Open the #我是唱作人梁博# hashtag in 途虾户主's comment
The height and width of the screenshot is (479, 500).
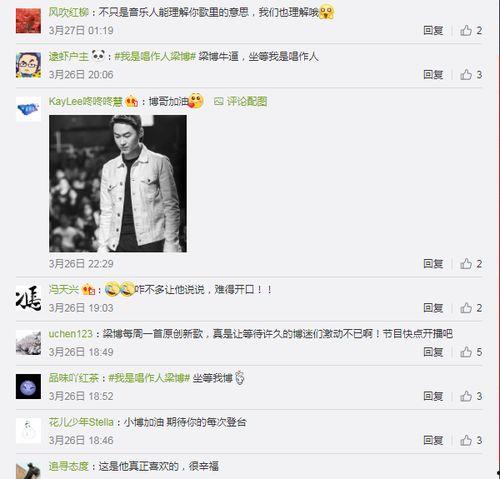(155, 57)
